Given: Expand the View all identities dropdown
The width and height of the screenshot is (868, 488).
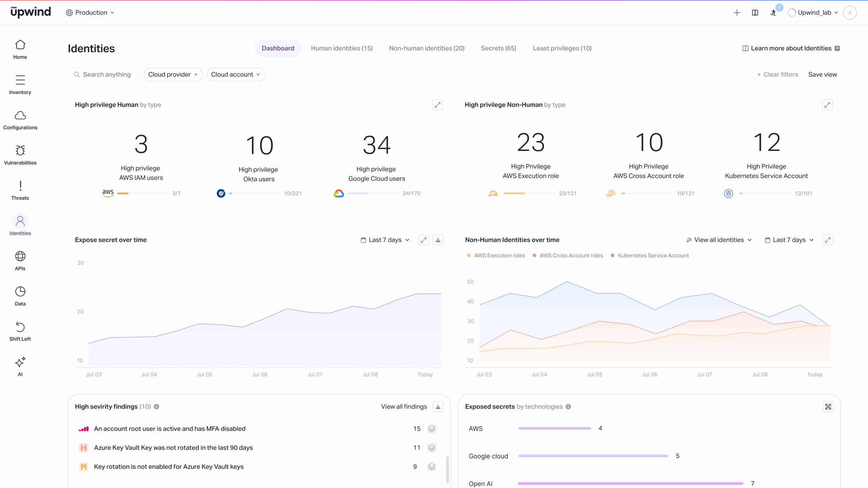Looking at the screenshot, I should pyautogui.click(x=719, y=240).
